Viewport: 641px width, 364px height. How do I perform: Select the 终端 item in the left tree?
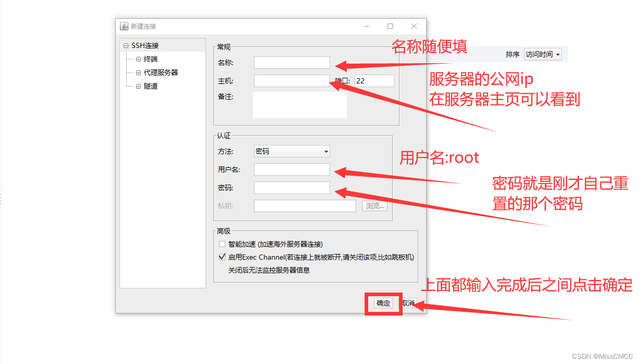(x=151, y=59)
